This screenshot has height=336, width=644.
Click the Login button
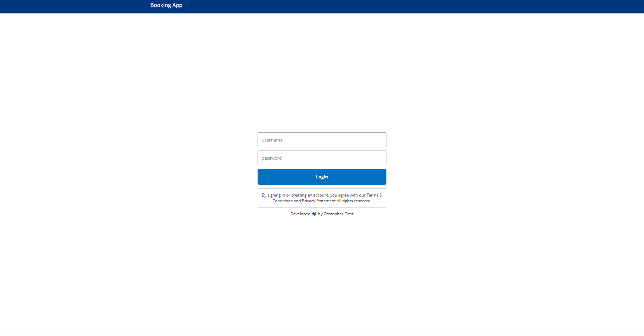(322, 177)
